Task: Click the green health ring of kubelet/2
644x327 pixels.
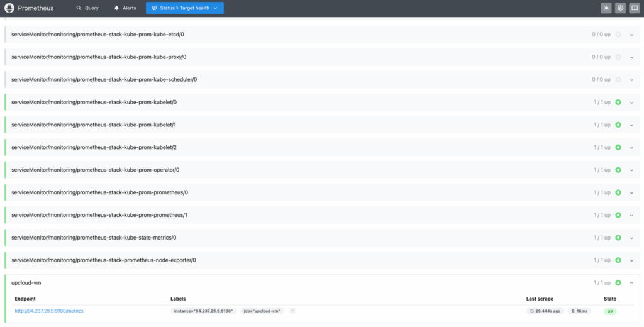Action: click(x=618, y=148)
